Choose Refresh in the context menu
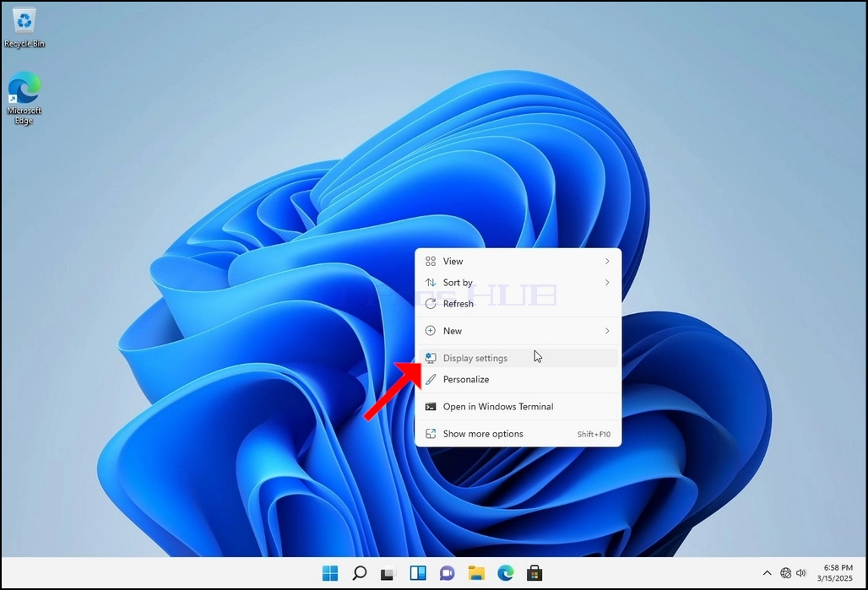The width and height of the screenshot is (868, 590). click(518, 303)
